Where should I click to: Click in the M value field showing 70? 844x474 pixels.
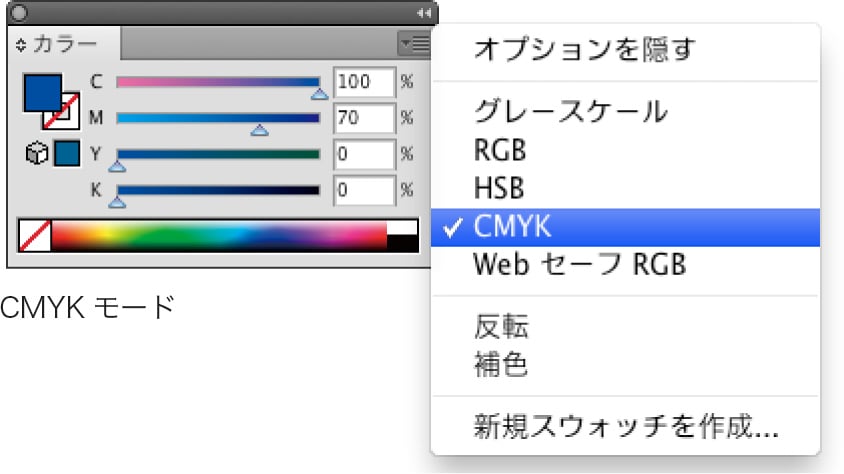click(x=363, y=118)
